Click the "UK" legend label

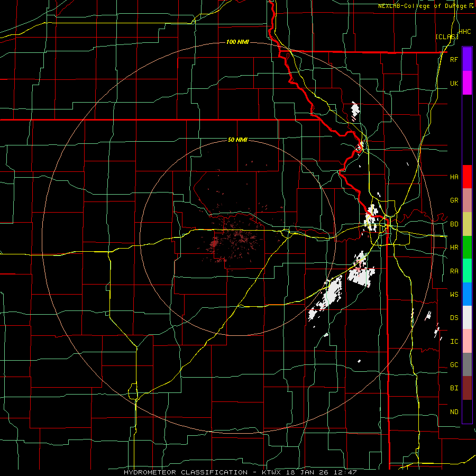pos(454,83)
